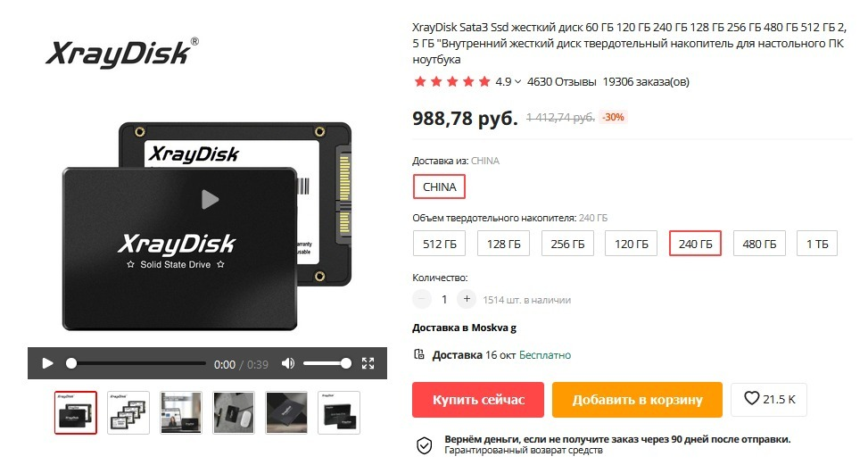The width and height of the screenshot is (868, 473).
Task: Adjust the video volume slider
Action: pyautogui.click(x=327, y=363)
